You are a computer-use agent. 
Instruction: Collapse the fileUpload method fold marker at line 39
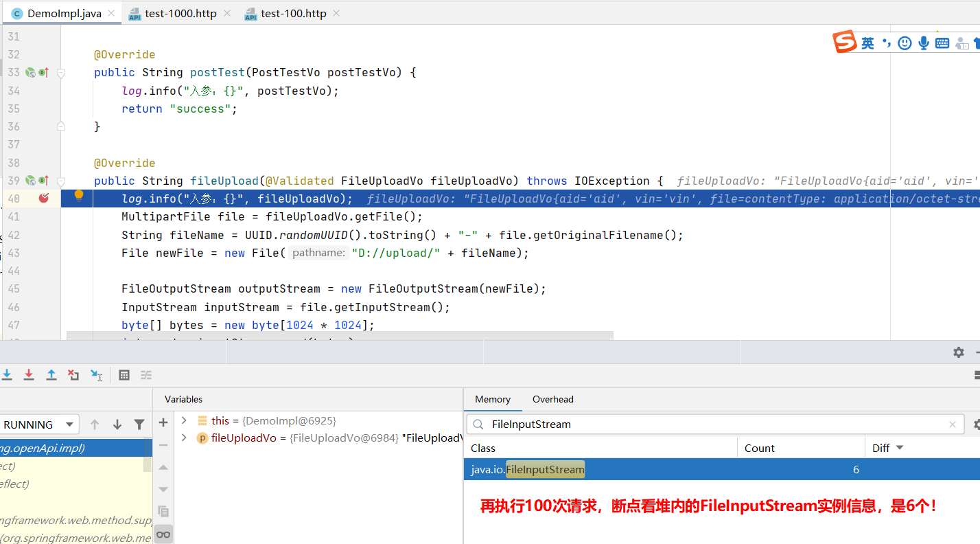[61, 181]
